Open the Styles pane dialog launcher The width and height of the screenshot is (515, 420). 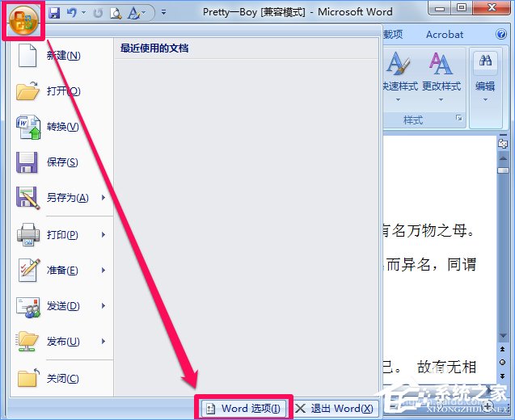point(459,118)
